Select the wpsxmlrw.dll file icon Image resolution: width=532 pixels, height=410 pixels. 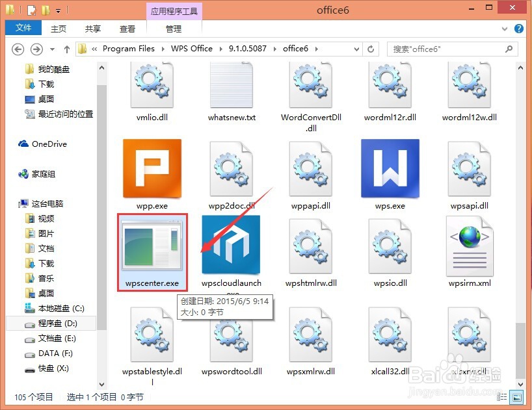[311, 335]
